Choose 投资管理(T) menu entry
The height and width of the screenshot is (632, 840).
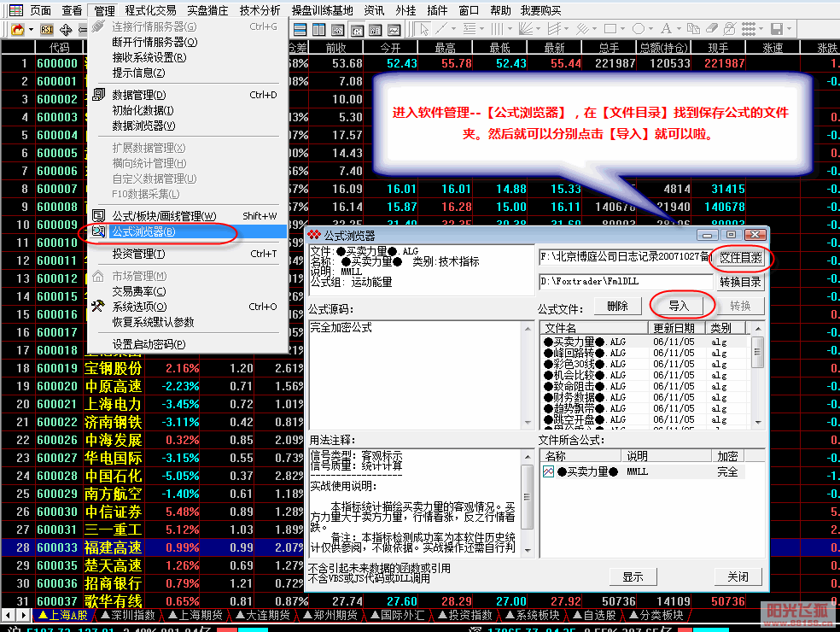[x=187, y=255]
